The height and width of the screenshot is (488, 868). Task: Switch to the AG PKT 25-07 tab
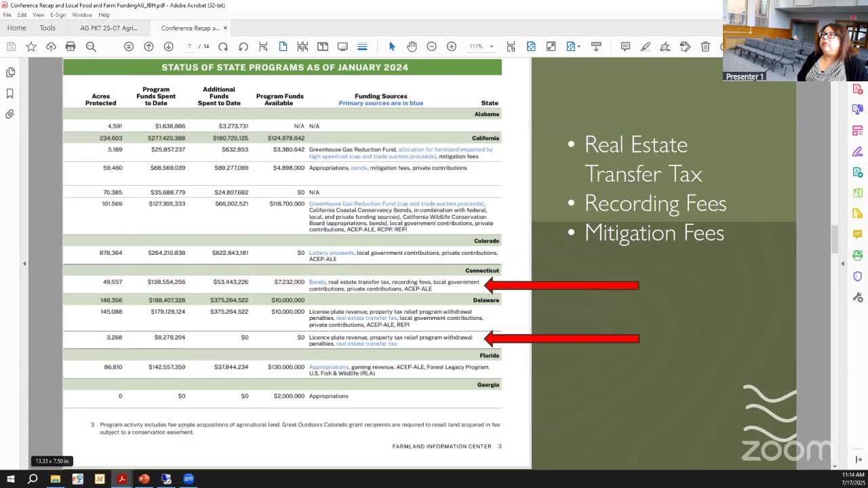108,28
